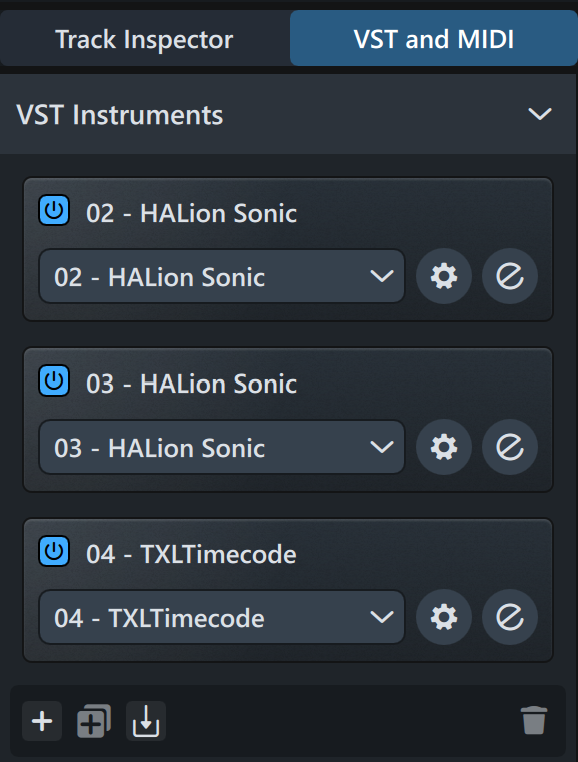
Task: Select the VST and MIDI tab
Action: point(434,39)
